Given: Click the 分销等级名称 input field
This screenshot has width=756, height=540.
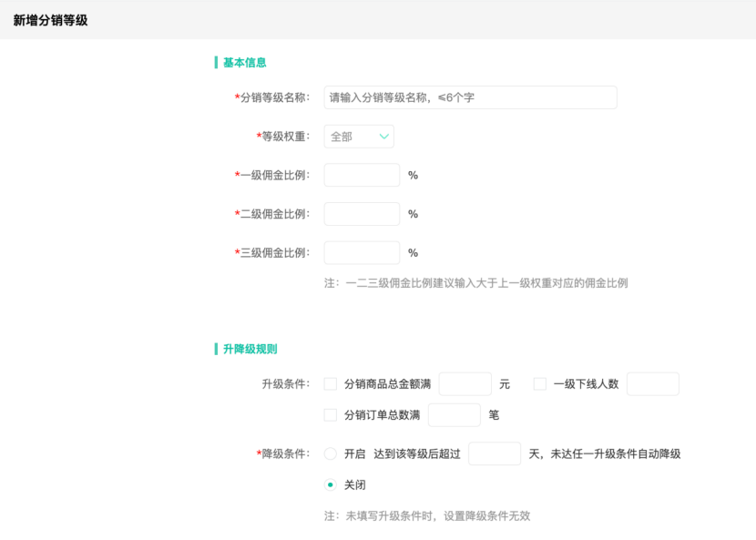Looking at the screenshot, I should point(470,97).
